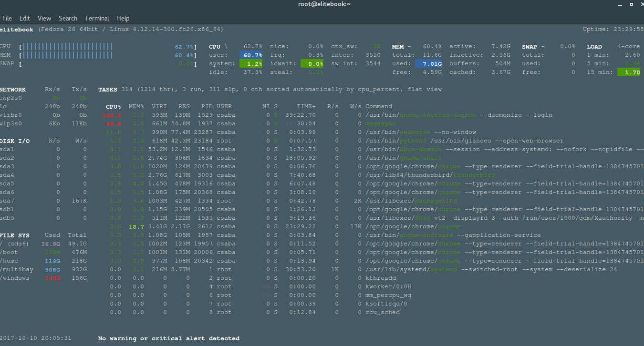The width and height of the screenshot is (644, 346).
Task: Open the File menu
Action: (x=7, y=18)
